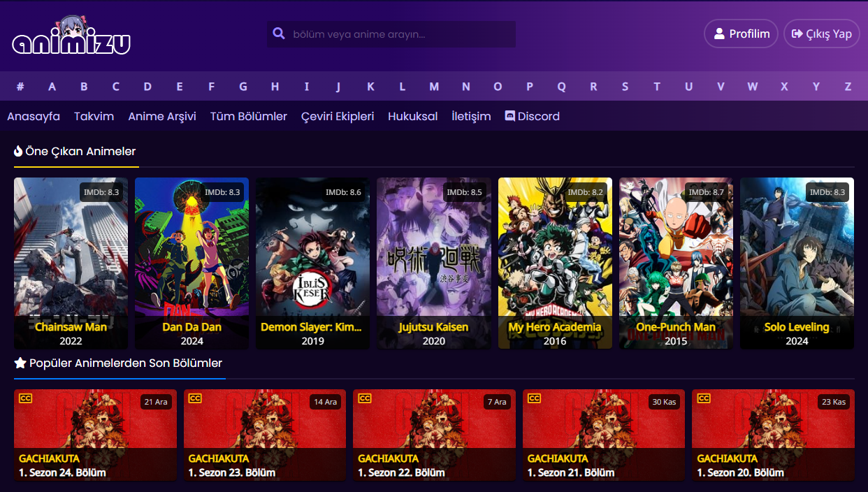Open the Solo Leveling anime card
Screen dimensions: 868x492
797,263
